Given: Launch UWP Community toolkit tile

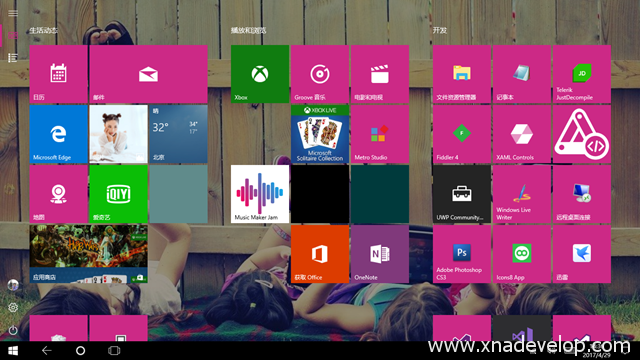Looking at the screenshot, I should pos(462,194).
